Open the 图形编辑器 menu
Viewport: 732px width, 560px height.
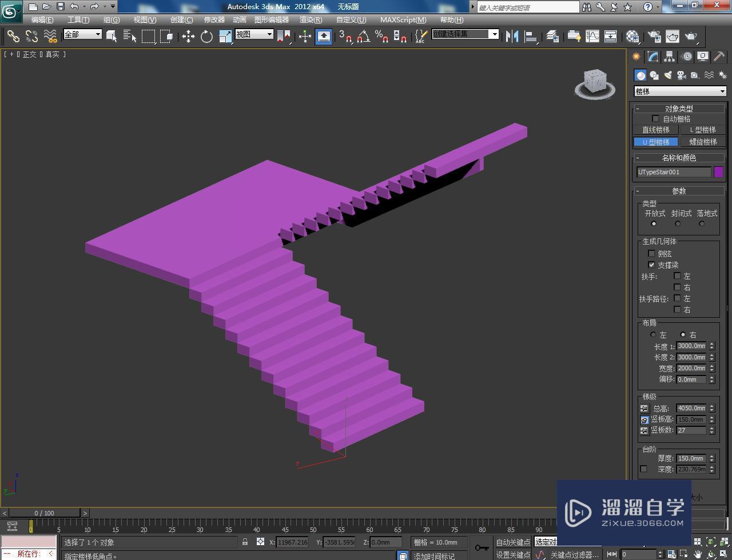pos(272,19)
